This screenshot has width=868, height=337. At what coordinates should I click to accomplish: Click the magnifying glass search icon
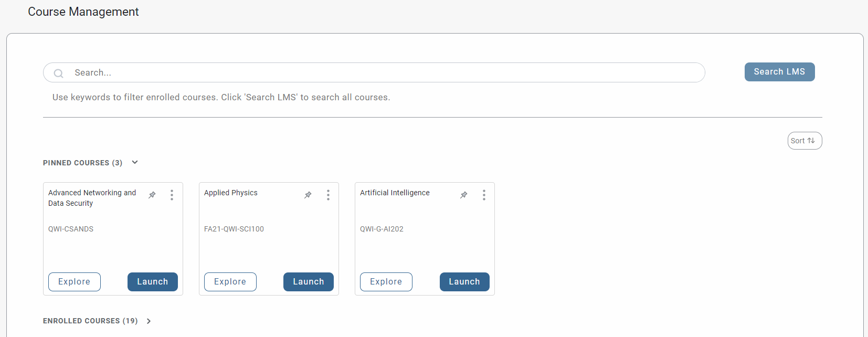[59, 73]
